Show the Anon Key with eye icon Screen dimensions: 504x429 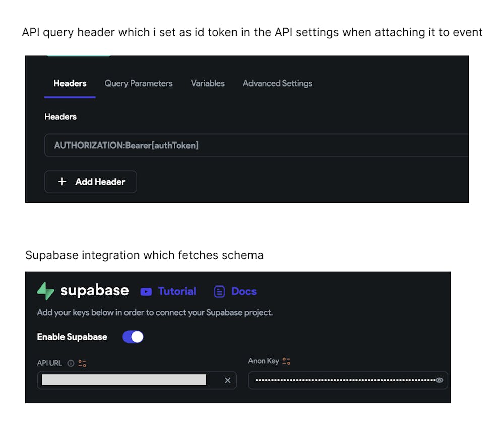(x=439, y=380)
